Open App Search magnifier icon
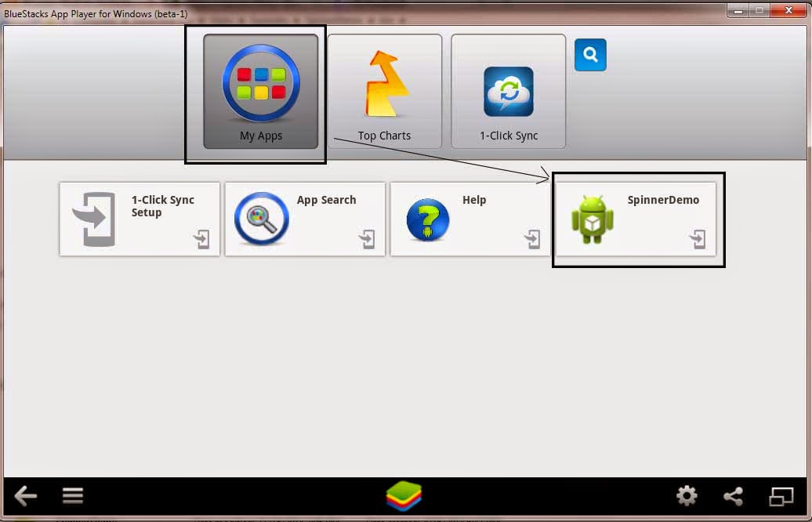The height and width of the screenshot is (522, 812). pyautogui.click(x=262, y=219)
